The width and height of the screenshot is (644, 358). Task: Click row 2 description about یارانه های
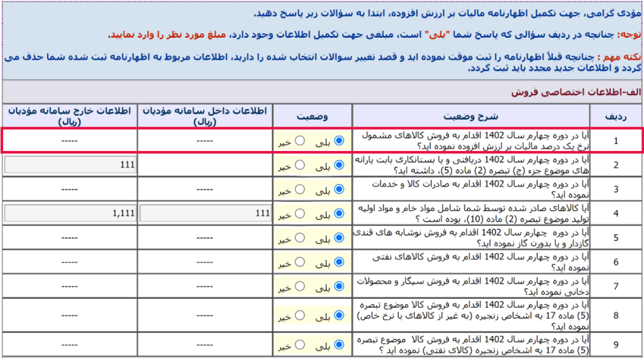(x=472, y=165)
